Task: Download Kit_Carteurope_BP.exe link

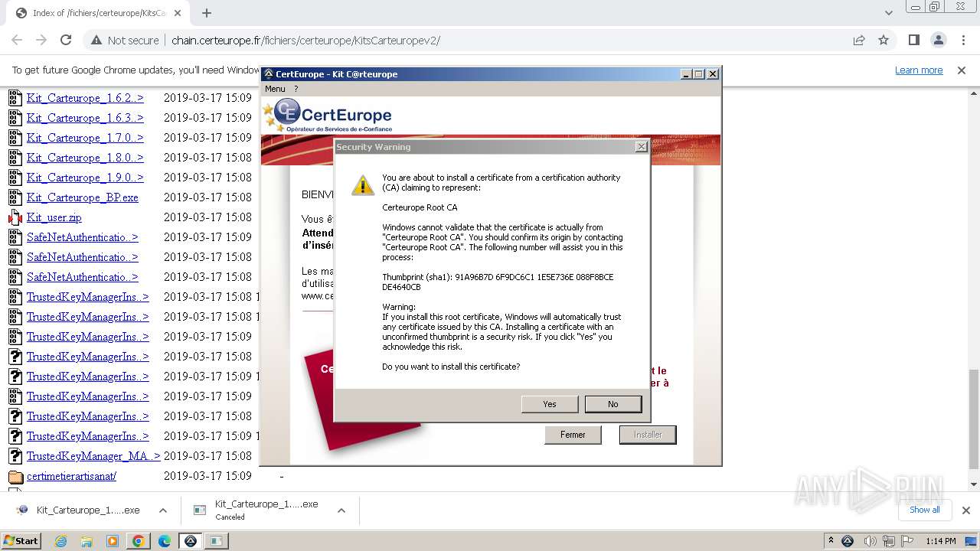Action: pos(83,197)
